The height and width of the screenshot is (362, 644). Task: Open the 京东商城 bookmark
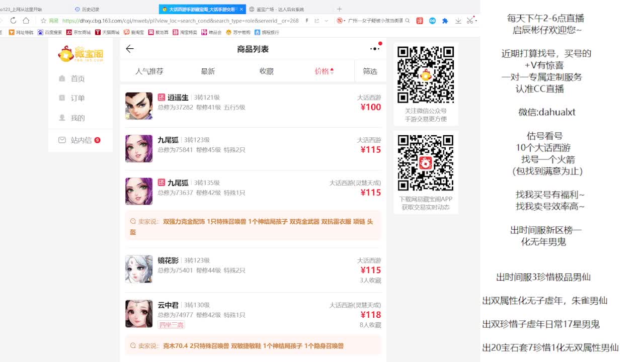[78, 32]
